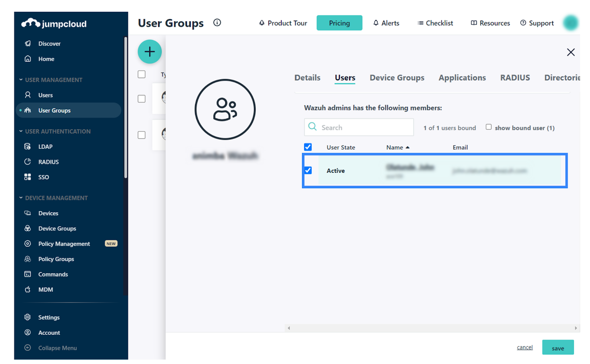Screen dimensions: 590x364
Task: Click info icon beside User Groups title
Action: pos(217,23)
